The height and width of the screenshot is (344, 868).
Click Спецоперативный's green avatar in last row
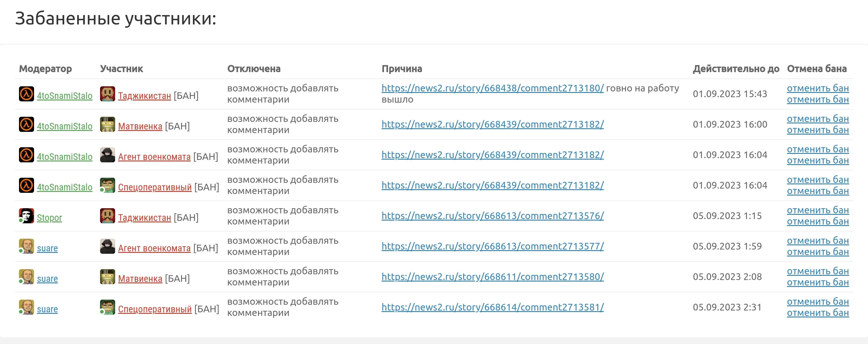click(108, 307)
